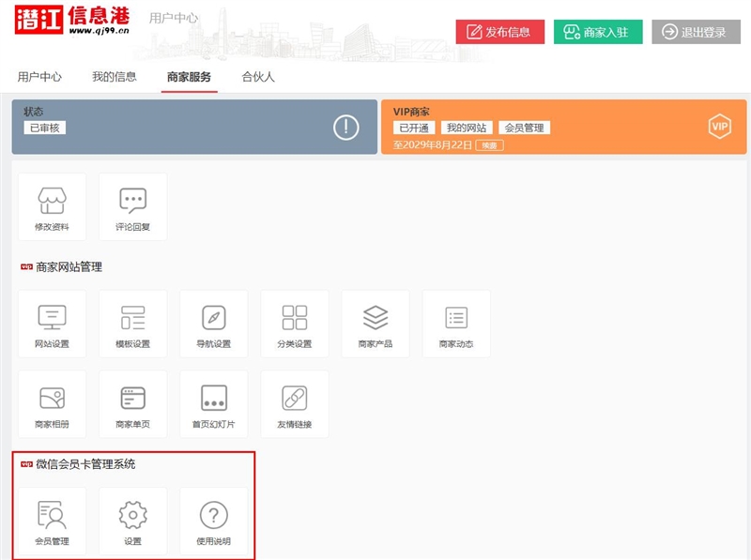Open 首页幻灯片 homepage slideshow

click(x=213, y=404)
